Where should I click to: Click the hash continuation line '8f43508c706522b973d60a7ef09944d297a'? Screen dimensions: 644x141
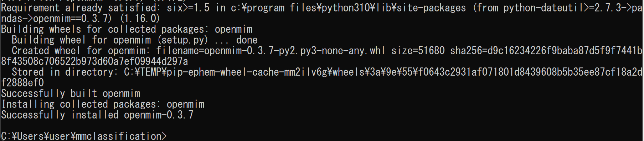[x=94, y=61]
